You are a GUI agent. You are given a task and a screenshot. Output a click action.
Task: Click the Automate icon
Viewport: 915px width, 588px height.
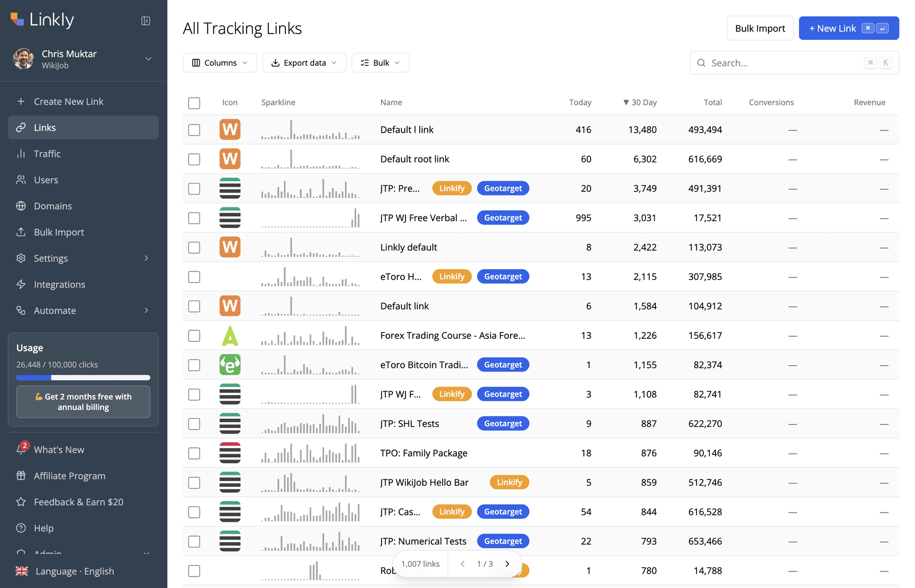coord(21,310)
